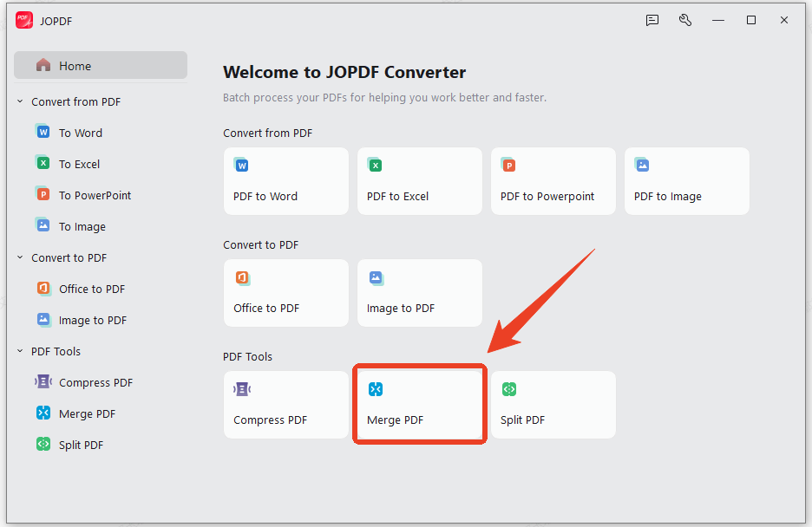Image resolution: width=812 pixels, height=527 pixels.
Task: Open the Split PDF card
Action: (553, 405)
